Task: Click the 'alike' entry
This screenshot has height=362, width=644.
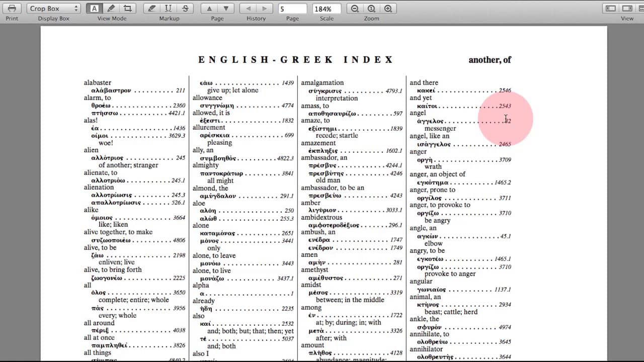Action: coord(92,210)
